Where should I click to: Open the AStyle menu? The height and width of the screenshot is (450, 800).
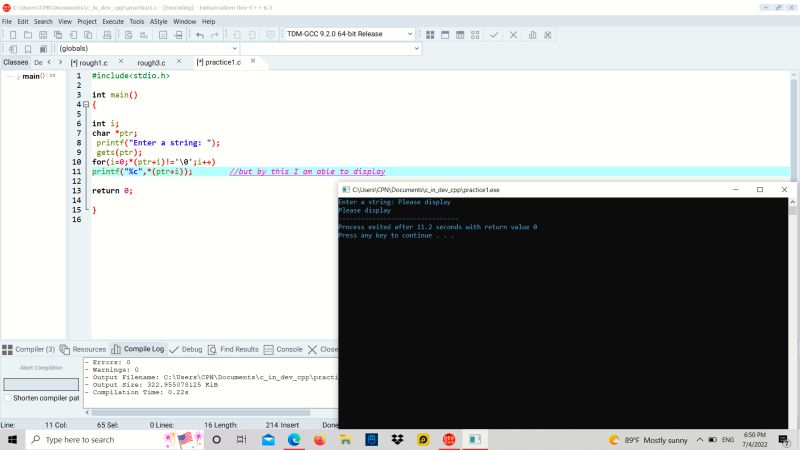click(159, 21)
